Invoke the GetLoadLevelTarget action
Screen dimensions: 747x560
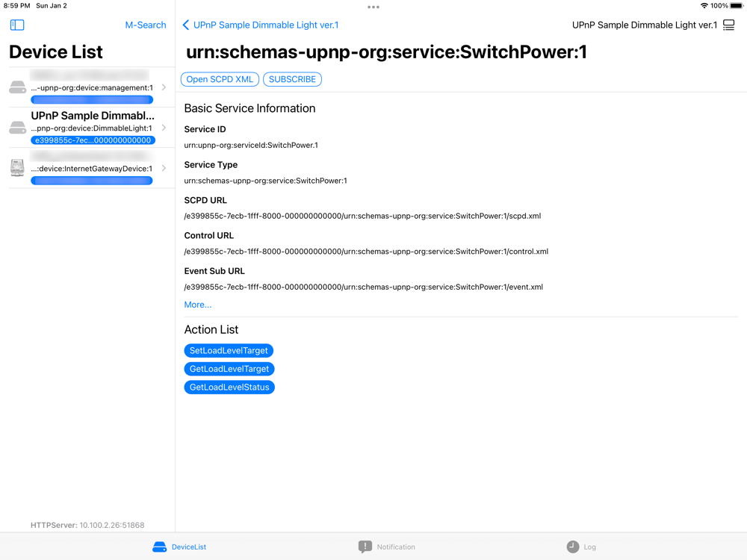tap(229, 369)
